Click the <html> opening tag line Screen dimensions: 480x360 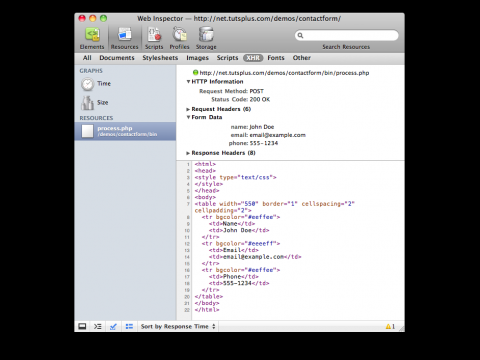205,164
